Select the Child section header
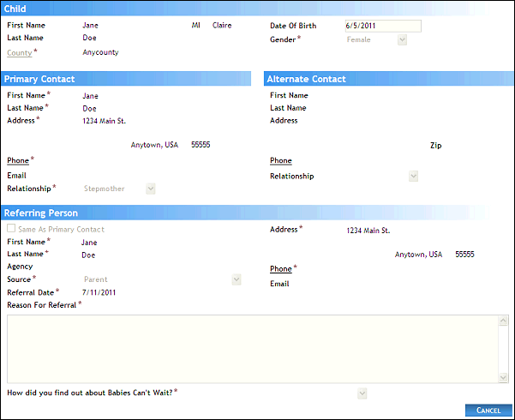Screen dimensions: 515x420 pos(257,9)
